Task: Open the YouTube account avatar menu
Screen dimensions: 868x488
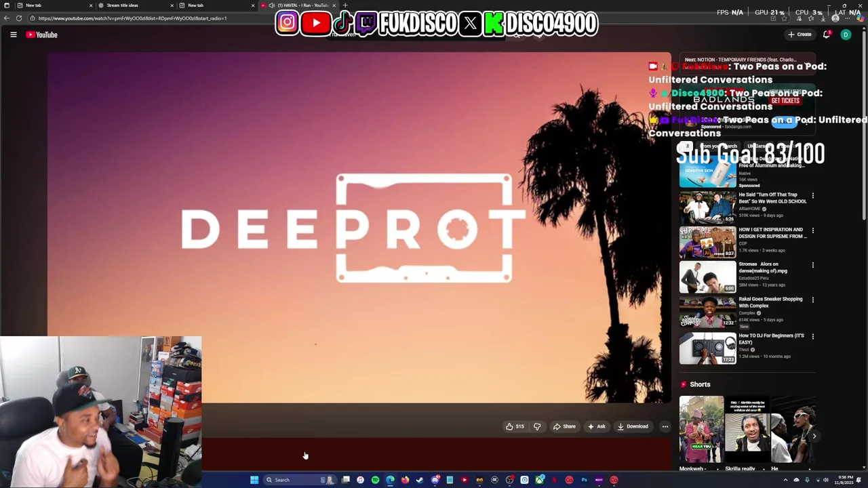Action: [846, 35]
